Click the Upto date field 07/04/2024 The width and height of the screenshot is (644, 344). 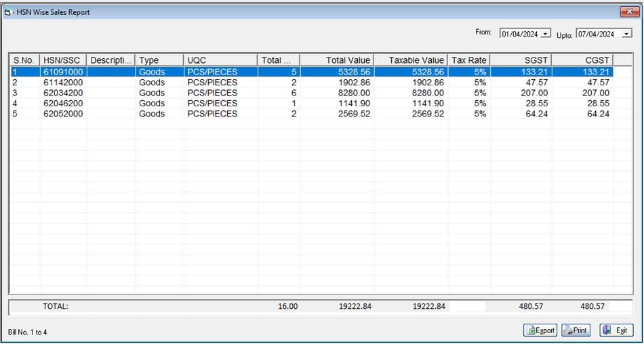coord(597,34)
